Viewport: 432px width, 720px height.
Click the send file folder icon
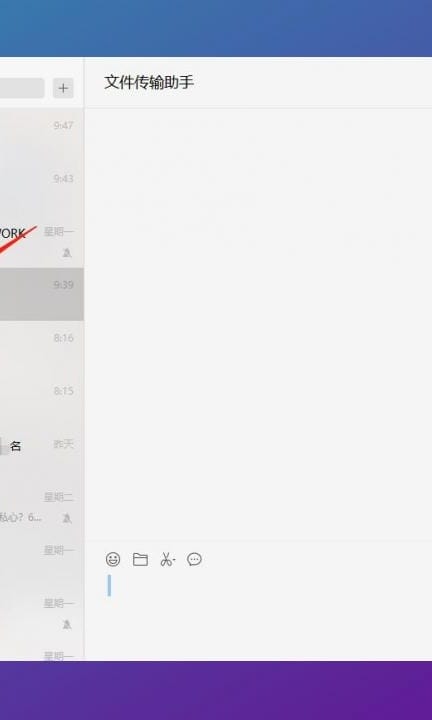point(140,559)
